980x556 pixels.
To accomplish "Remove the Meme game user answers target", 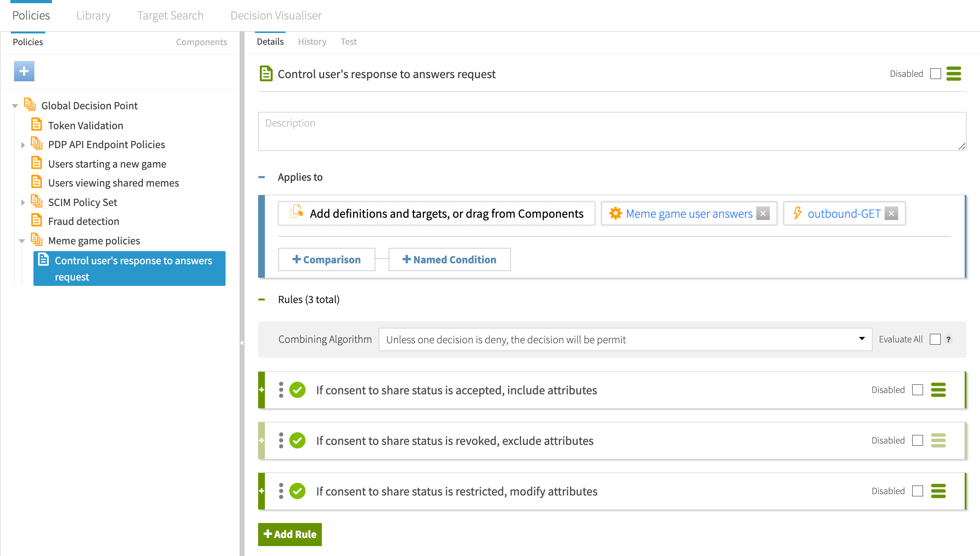I will (763, 213).
